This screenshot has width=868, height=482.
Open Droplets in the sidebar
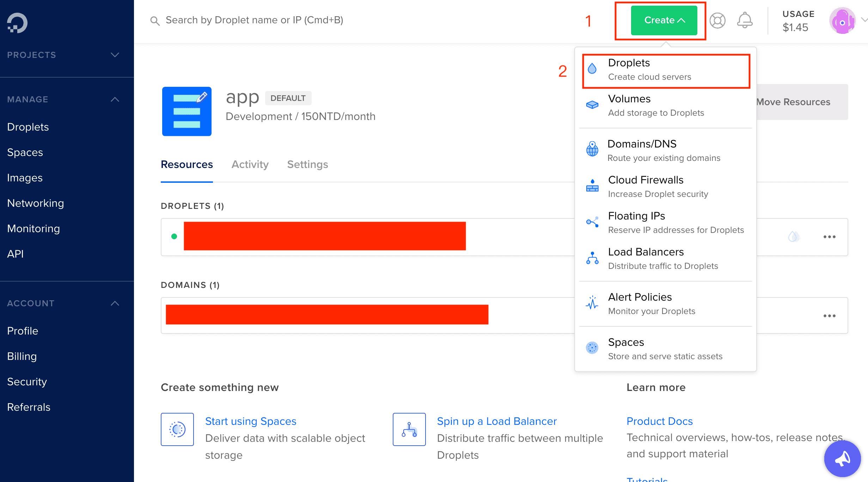click(28, 127)
